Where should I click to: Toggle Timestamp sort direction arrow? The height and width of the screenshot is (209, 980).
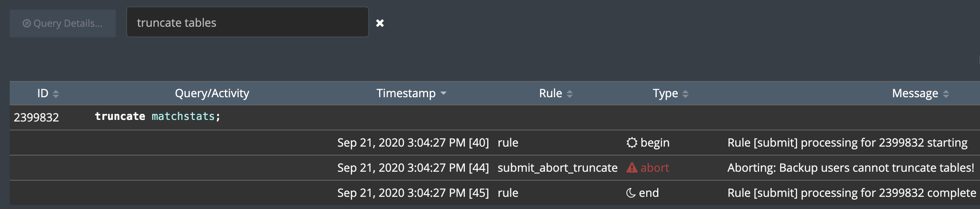(443, 94)
